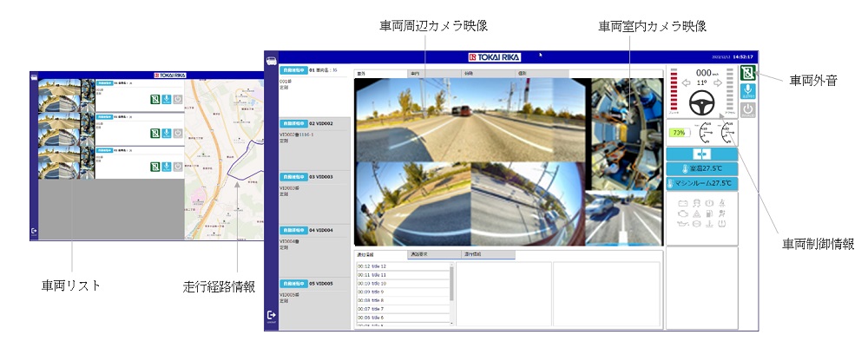Click the bus icon at the large dashboard's top-left

[272, 62]
